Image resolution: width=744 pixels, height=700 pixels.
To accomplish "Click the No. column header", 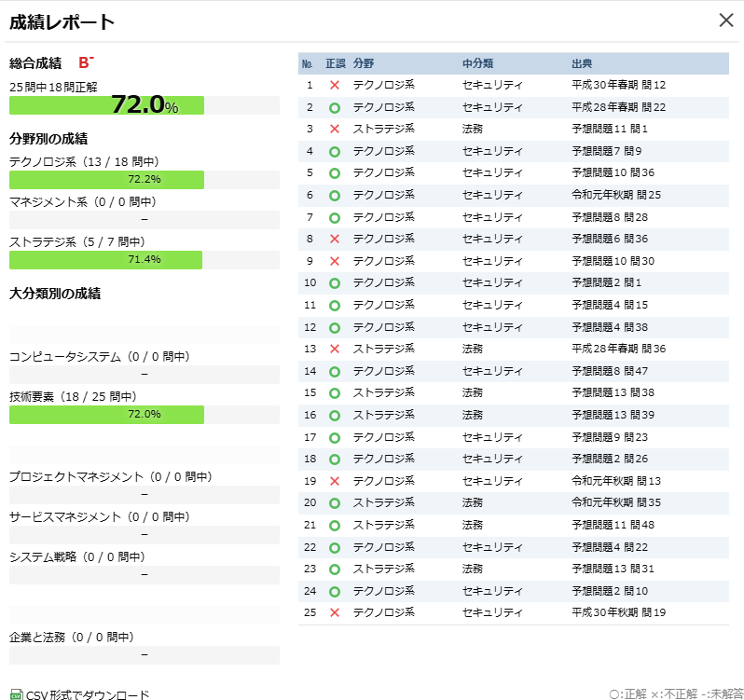I will (x=308, y=63).
